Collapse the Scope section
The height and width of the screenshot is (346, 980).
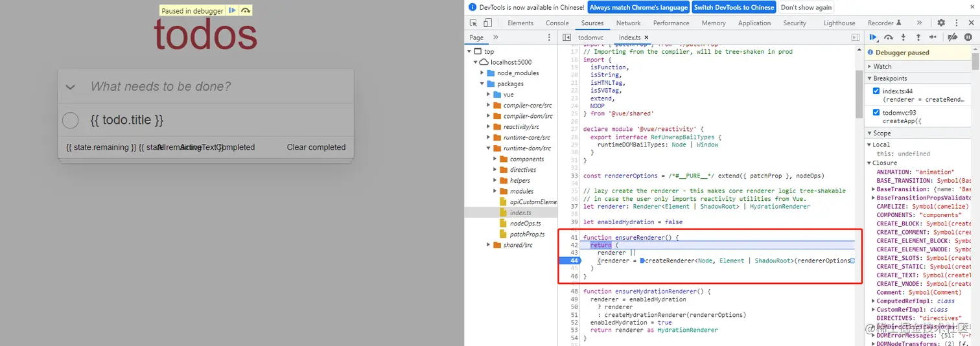click(882, 133)
